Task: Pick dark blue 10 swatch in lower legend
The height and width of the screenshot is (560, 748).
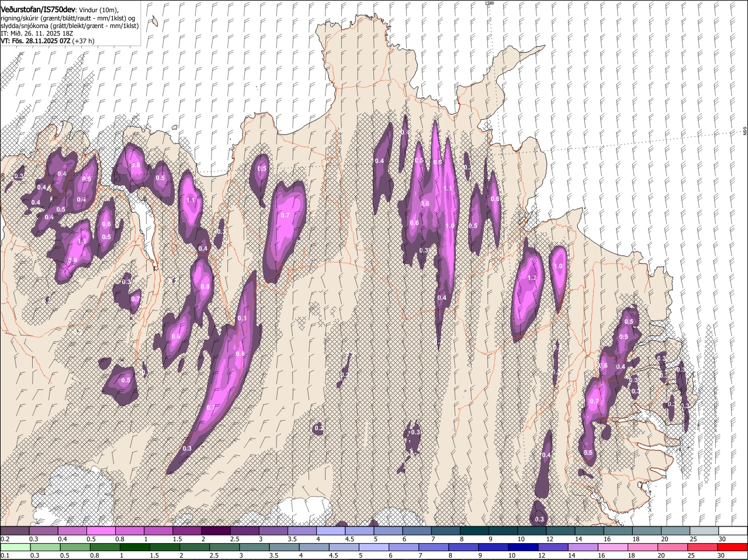Action: click(524, 548)
